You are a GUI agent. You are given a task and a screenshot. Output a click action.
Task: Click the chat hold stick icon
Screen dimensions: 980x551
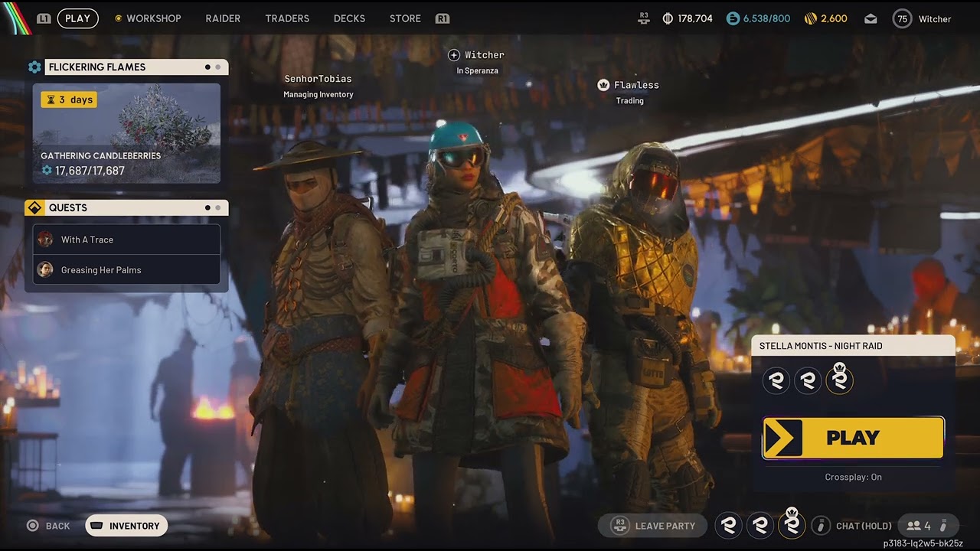click(x=821, y=526)
